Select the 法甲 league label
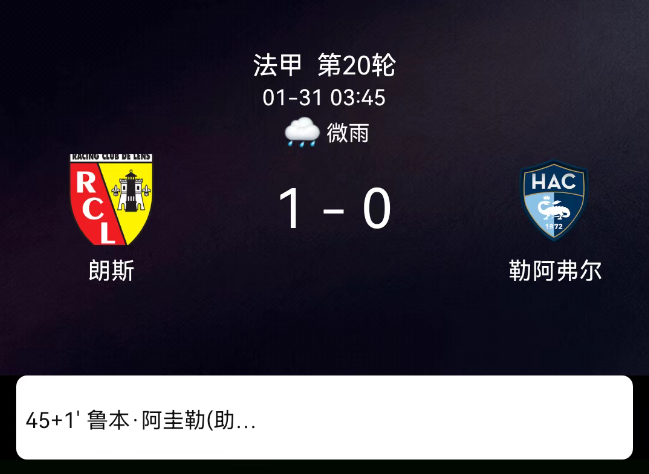Image resolution: width=649 pixels, height=474 pixels. point(277,65)
